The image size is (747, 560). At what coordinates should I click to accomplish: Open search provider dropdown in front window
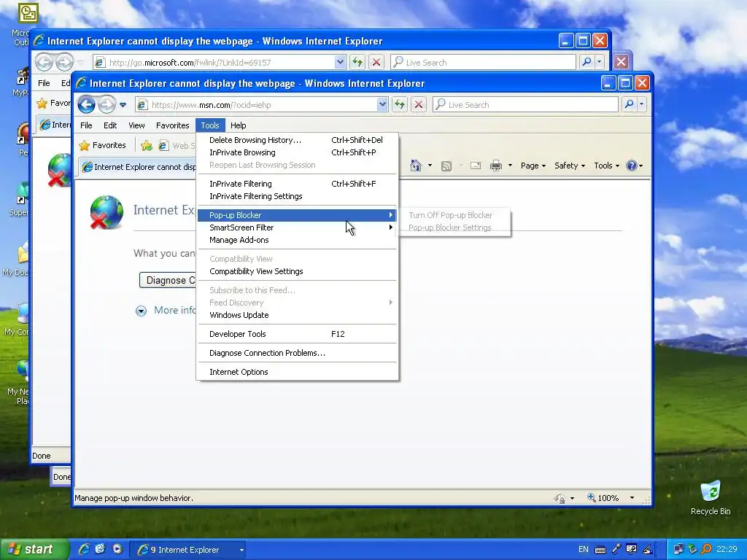click(642, 104)
